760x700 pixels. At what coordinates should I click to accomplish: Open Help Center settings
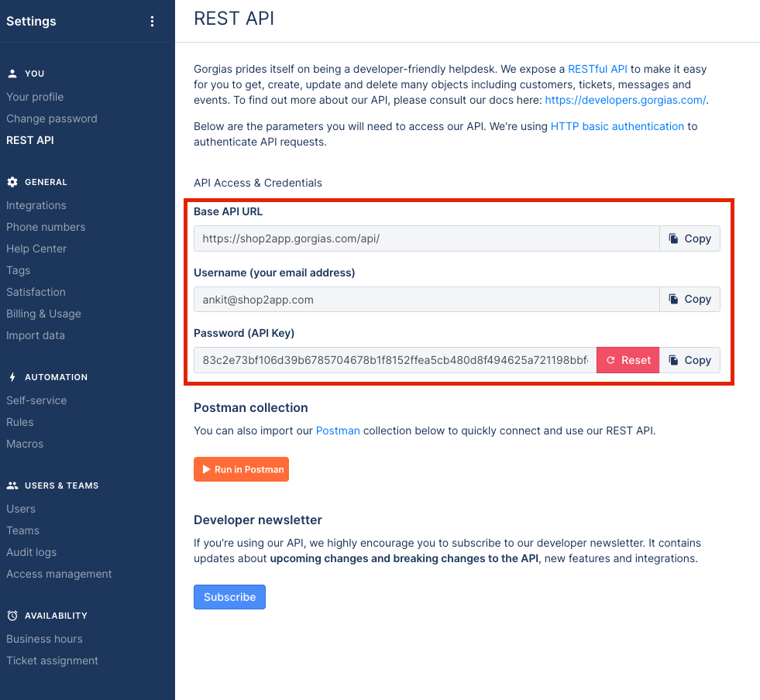36,249
